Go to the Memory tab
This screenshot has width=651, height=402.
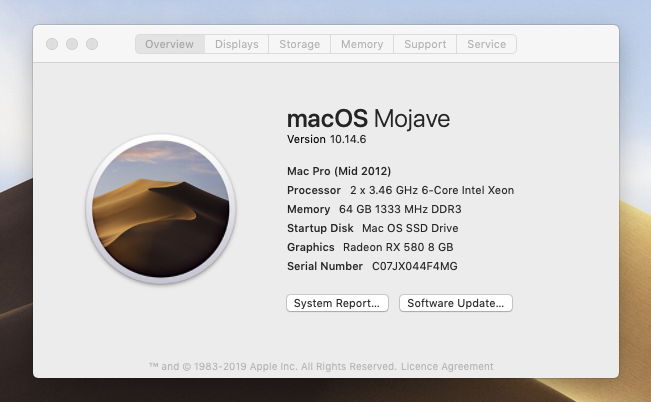tap(362, 44)
